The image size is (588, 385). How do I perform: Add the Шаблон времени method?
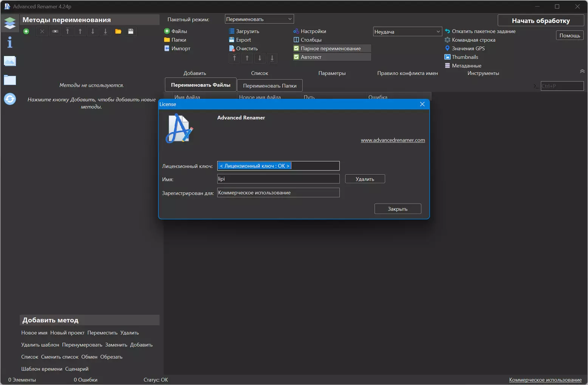(x=42, y=369)
